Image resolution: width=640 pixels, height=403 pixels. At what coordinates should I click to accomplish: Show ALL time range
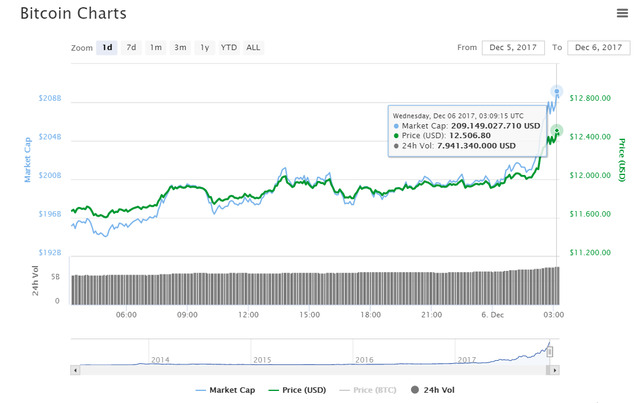(x=254, y=47)
